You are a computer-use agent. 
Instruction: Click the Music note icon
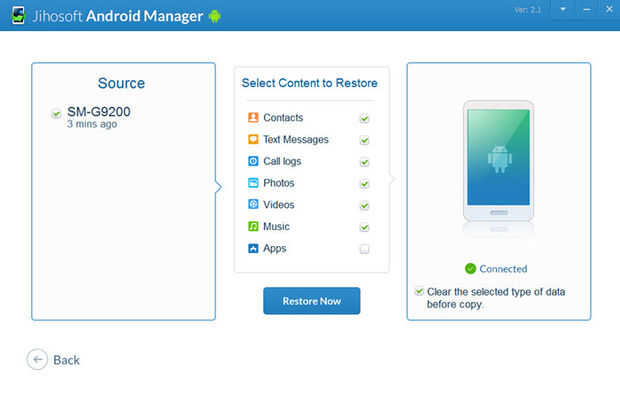(x=253, y=226)
